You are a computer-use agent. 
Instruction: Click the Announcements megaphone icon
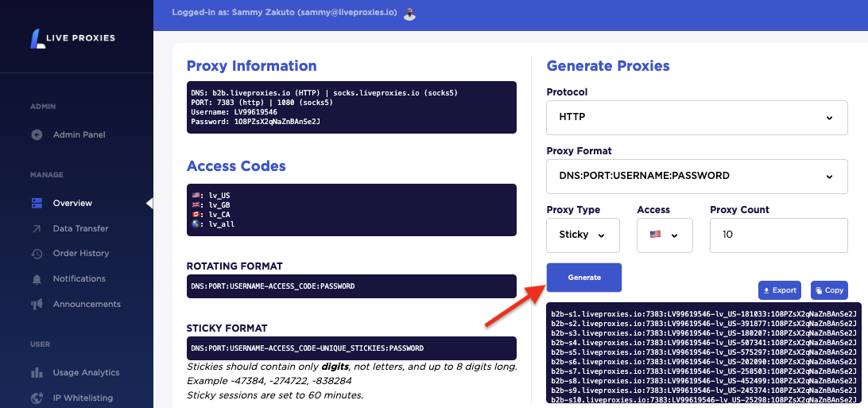tap(37, 305)
